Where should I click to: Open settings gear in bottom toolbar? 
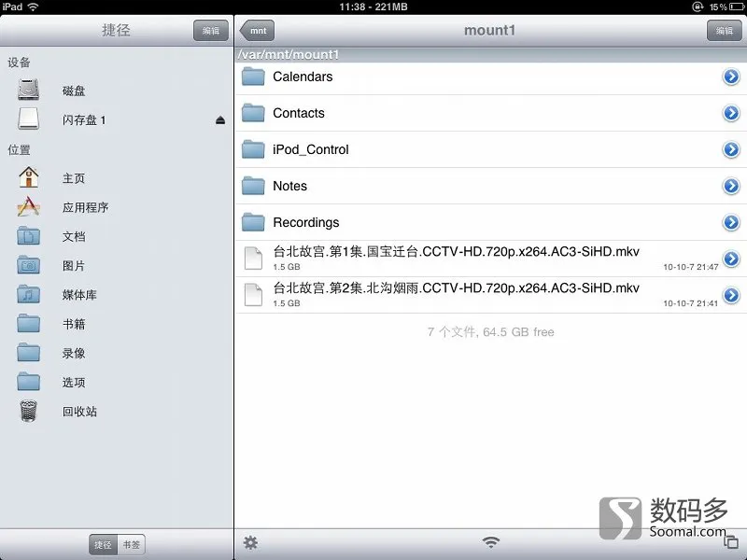(x=250, y=542)
